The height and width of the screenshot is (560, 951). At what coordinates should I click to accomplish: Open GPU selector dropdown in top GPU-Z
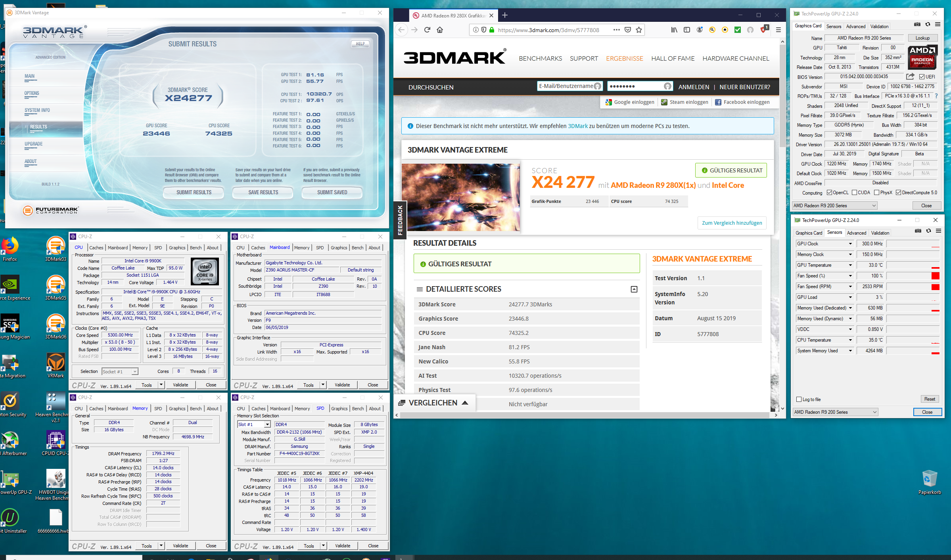(x=834, y=206)
